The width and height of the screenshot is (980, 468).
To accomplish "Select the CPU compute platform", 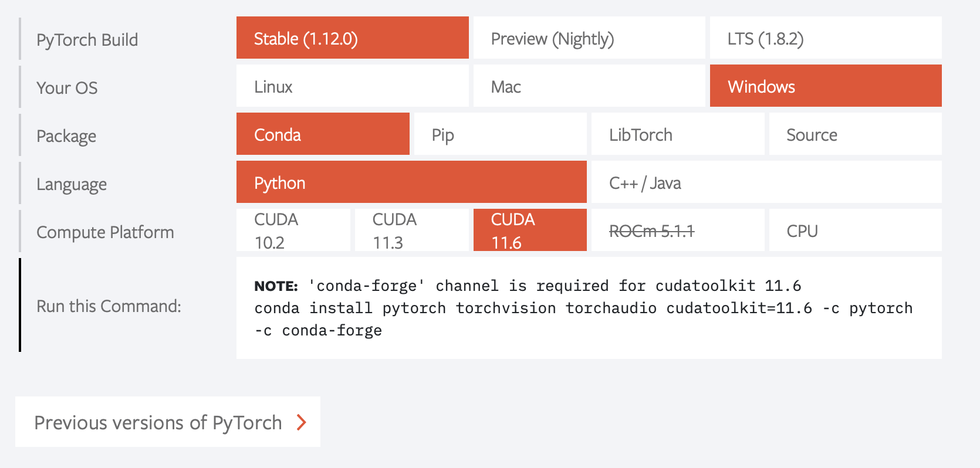I will tap(855, 230).
